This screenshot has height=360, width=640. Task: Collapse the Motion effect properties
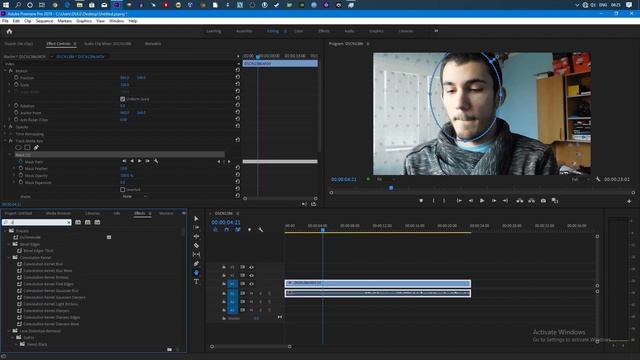5,71
